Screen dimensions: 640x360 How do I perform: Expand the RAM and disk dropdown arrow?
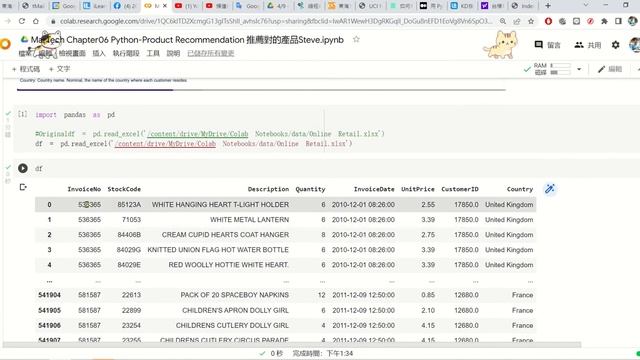tap(579, 69)
